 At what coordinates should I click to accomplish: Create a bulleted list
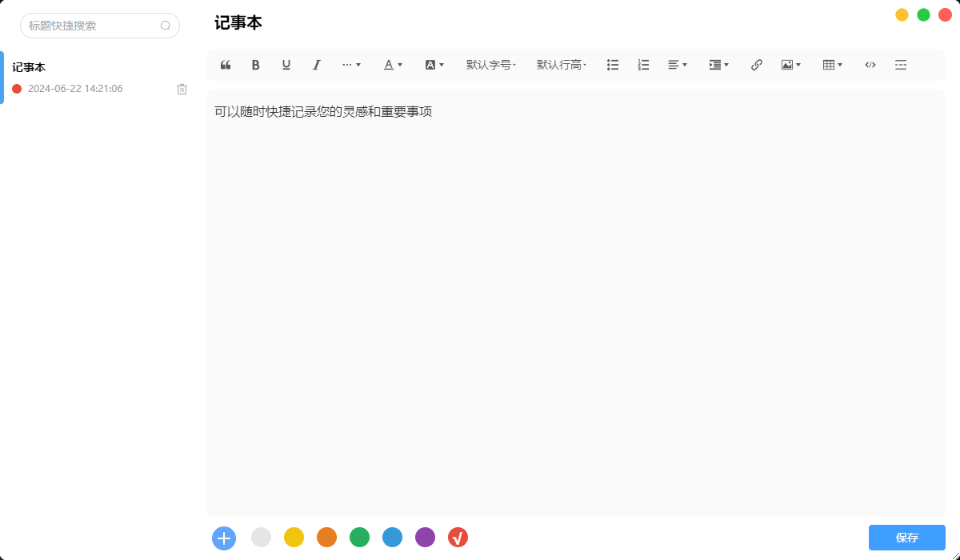click(x=613, y=65)
